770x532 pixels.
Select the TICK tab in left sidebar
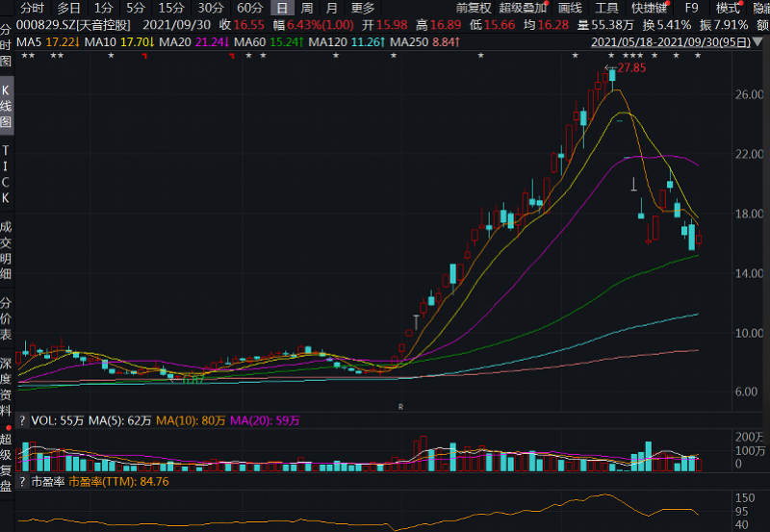point(7,174)
